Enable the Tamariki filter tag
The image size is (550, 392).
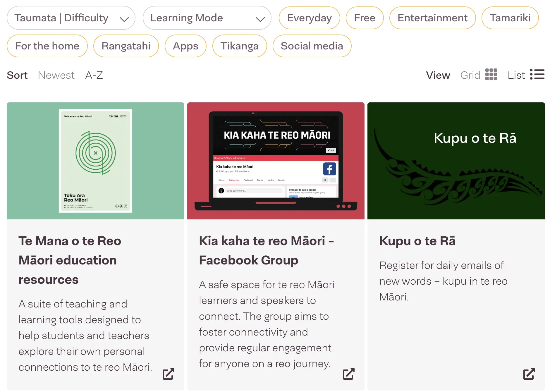tap(510, 18)
